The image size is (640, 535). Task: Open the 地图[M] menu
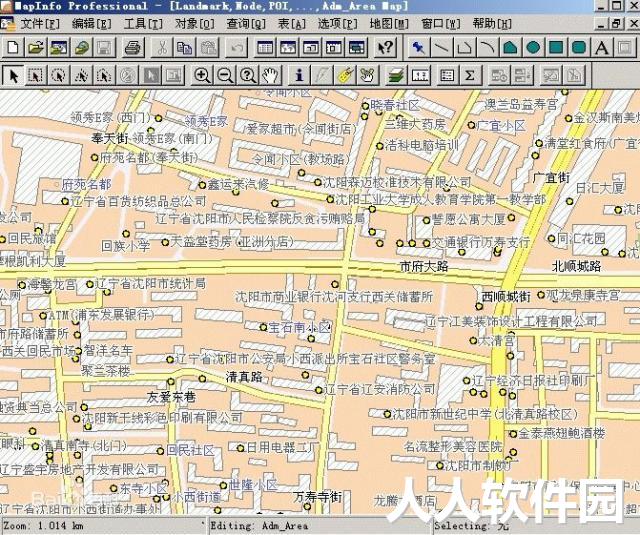(x=389, y=24)
